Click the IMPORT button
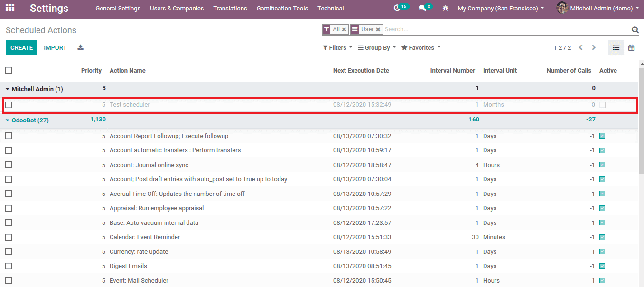 coord(56,47)
